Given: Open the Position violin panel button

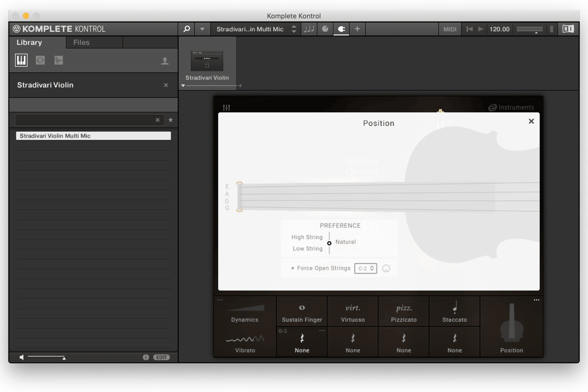Looking at the screenshot, I should click(x=512, y=327).
